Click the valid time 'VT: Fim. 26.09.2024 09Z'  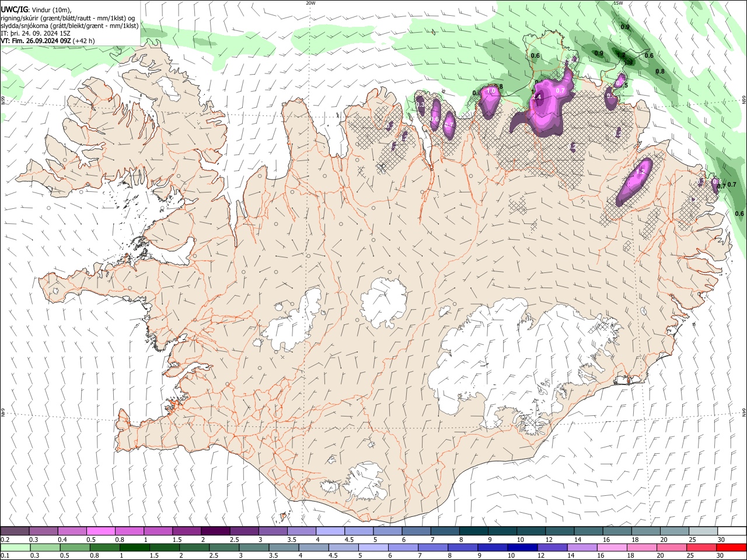point(36,41)
